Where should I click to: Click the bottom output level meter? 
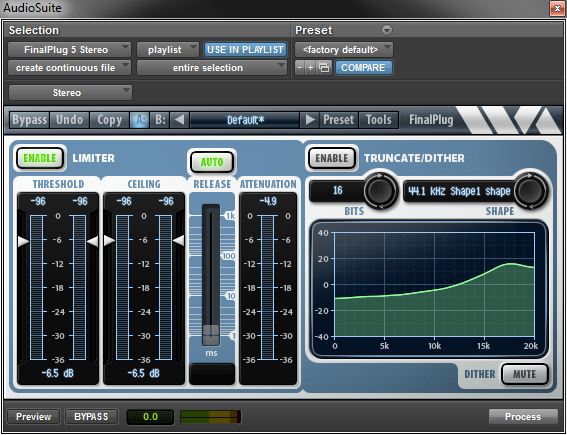tap(210, 417)
